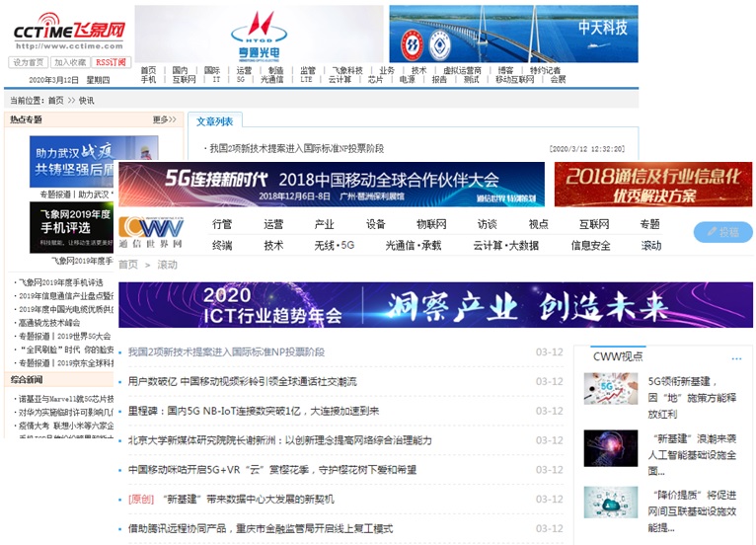
Task: Open 飞象科技 nav item
Action: tap(347, 70)
